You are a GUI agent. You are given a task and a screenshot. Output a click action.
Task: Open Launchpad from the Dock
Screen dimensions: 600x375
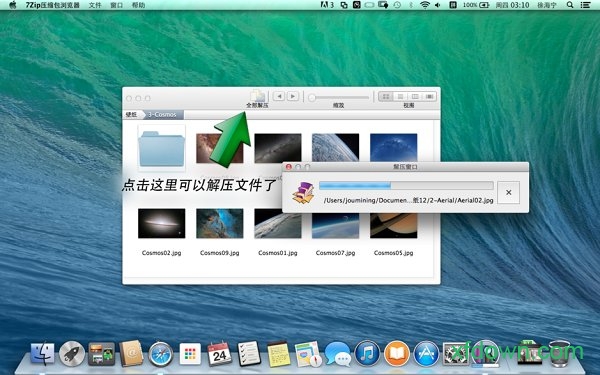(72, 354)
